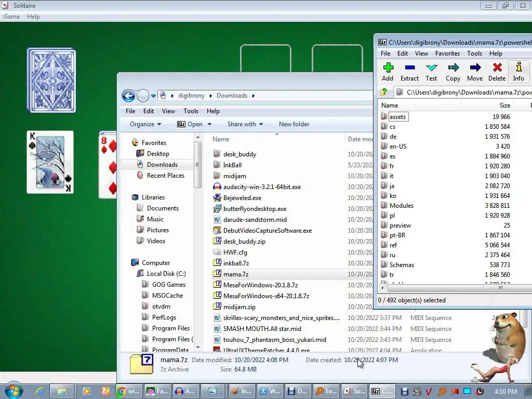532x399 pixels.
Task: Select SMASH MOUTH.All star.mid file
Action: pyautogui.click(x=262, y=329)
